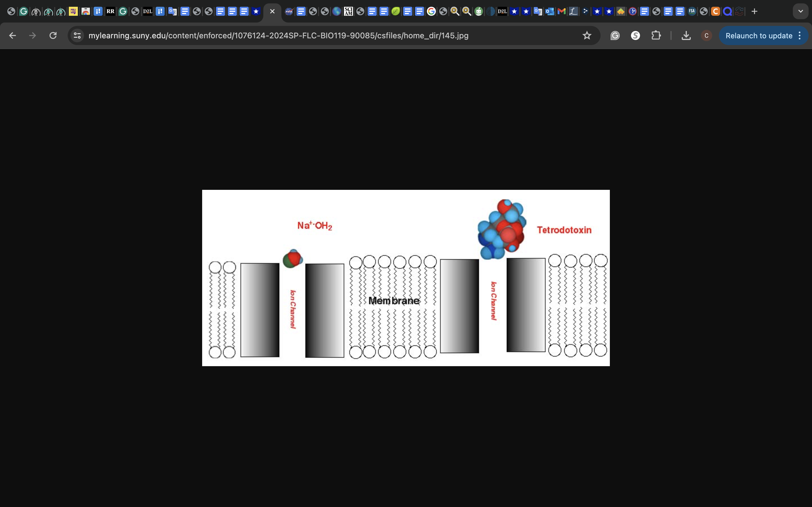Open the profile avatar C
812x507 pixels.
(x=706, y=35)
